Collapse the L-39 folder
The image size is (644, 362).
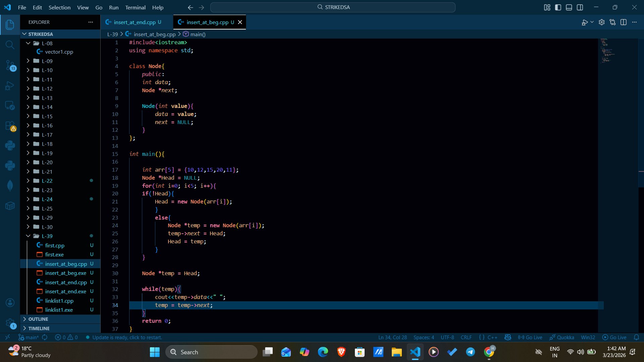pos(47,236)
